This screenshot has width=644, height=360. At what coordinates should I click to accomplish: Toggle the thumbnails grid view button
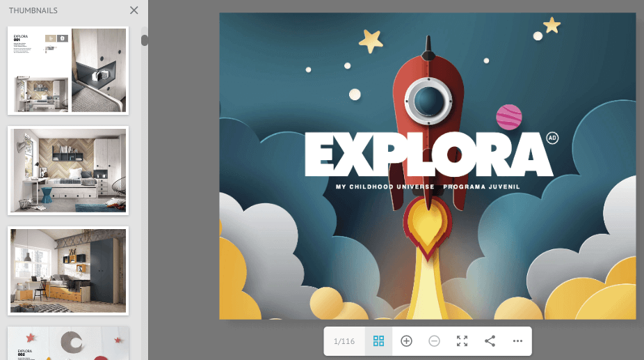point(378,341)
